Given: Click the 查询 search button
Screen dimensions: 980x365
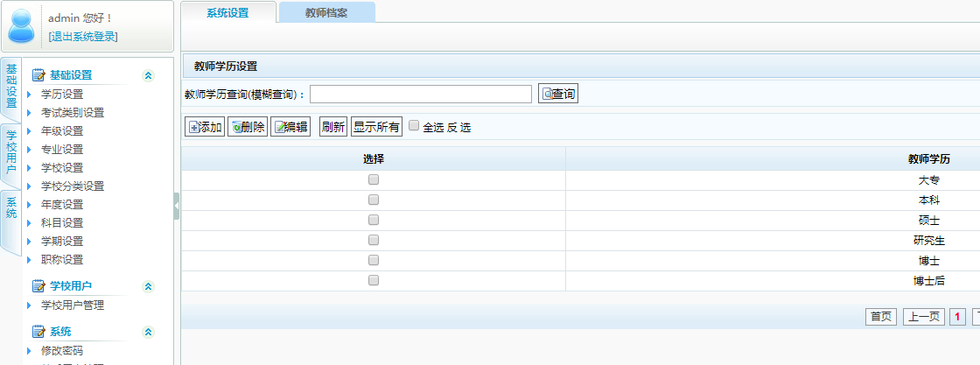Looking at the screenshot, I should 558,94.
